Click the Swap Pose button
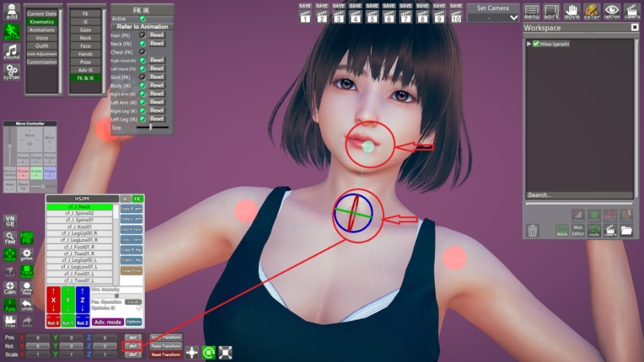Image resolution: width=644 pixels, height=362 pixels. click(131, 271)
